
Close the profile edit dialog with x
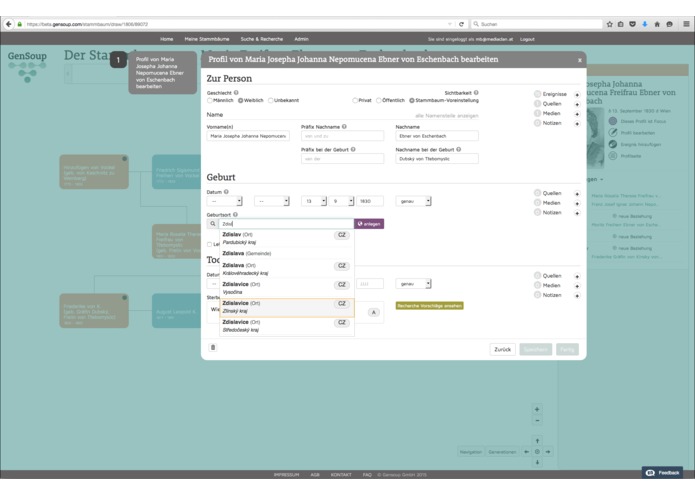[x=580, y=60]
